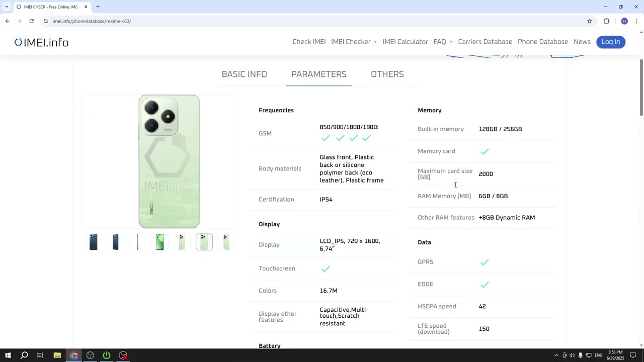This screenshot has height=362, width=644.
Task: Bookmark this page with star icon
Action: pyautogui.click(x=590, y=21)
